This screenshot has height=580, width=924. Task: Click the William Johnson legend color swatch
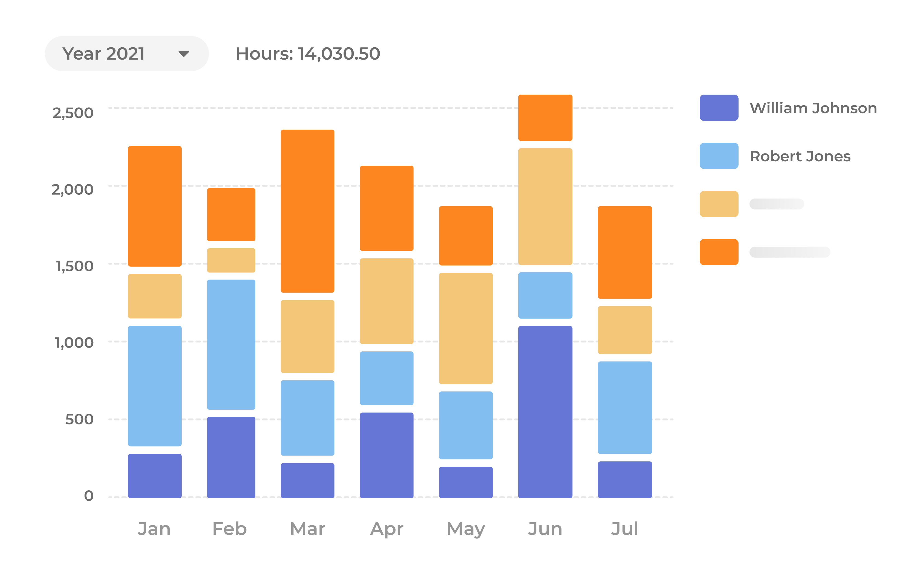point(719,108)
